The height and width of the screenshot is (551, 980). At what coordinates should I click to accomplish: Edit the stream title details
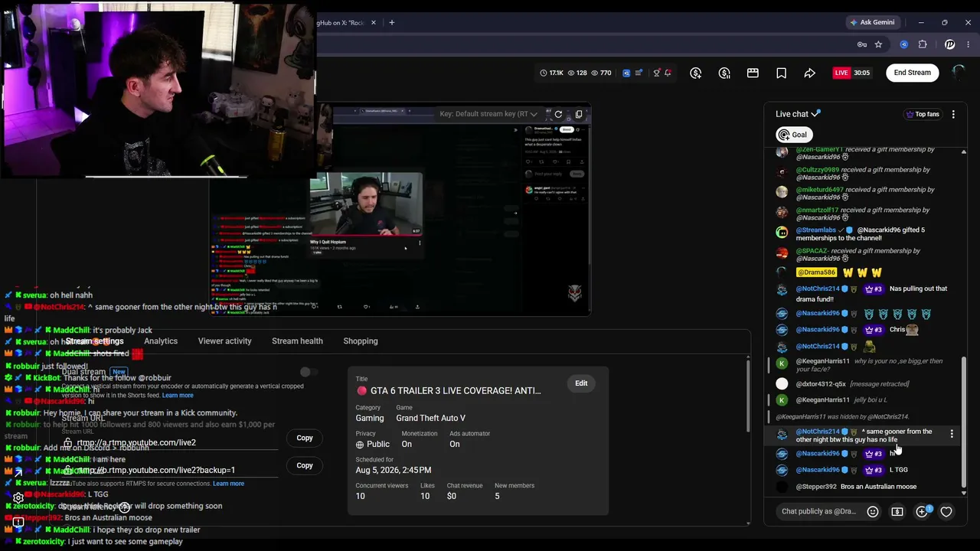click(x=581, y=383)
